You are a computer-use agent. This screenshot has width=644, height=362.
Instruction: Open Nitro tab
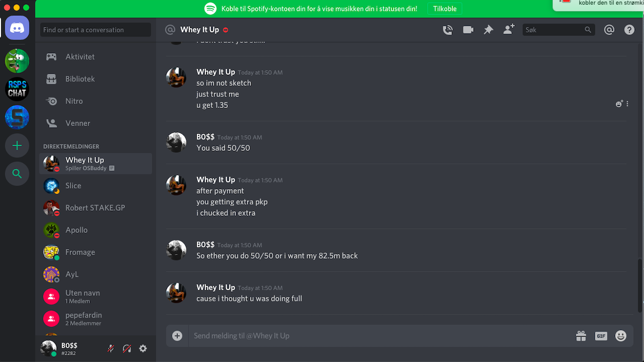96,101
